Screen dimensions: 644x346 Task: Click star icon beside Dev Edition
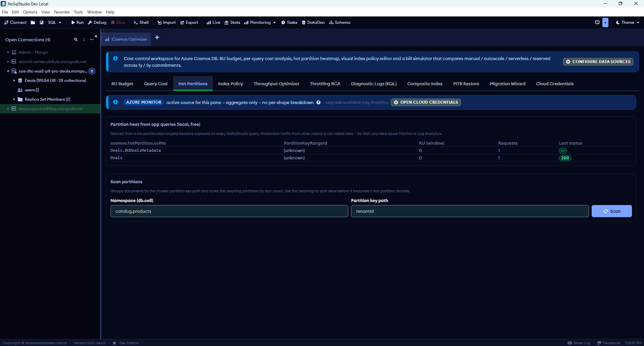(114, 343)
